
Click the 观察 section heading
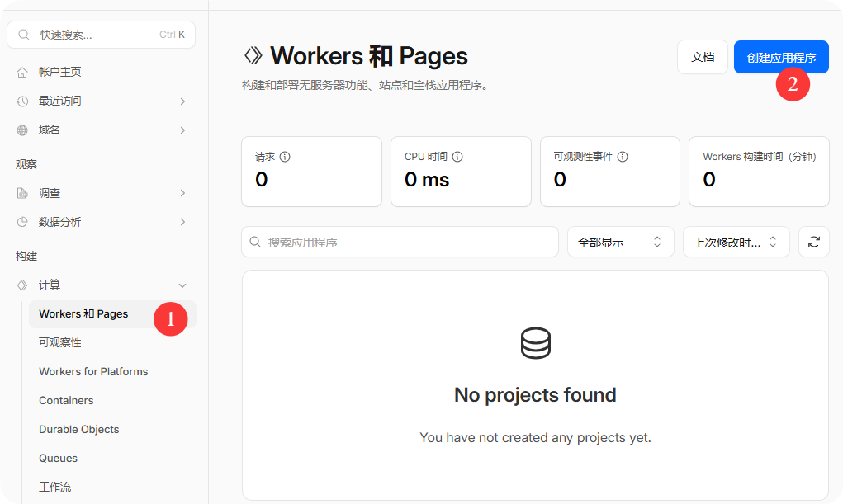pos(26,164)
